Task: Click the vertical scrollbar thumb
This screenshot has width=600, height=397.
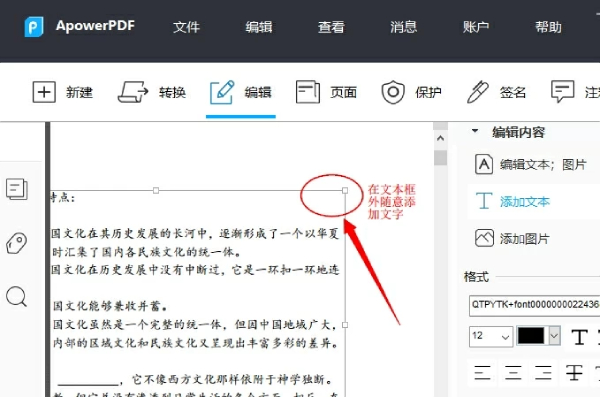Action: click(x=440, y=158)
